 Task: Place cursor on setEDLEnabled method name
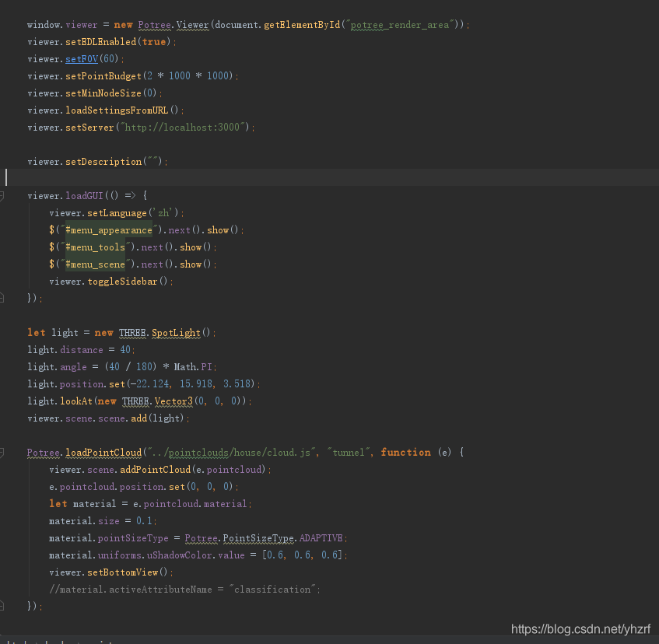click(101, 41)
